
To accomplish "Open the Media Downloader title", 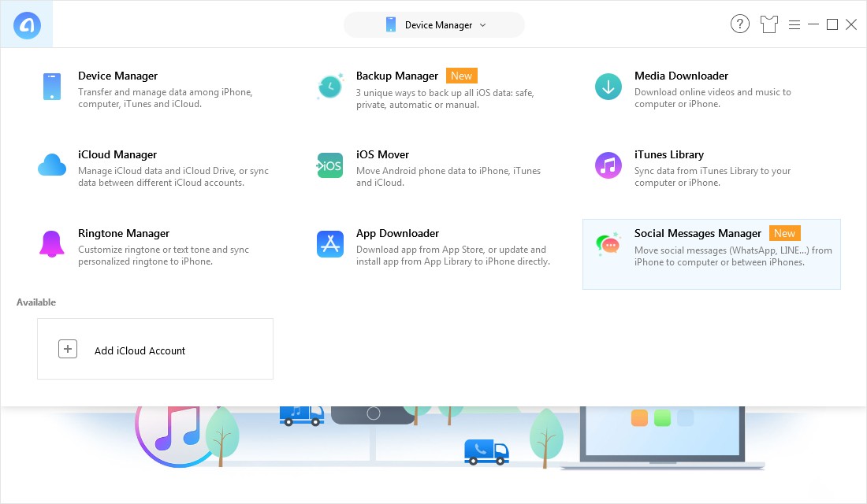I will [681, 76].
